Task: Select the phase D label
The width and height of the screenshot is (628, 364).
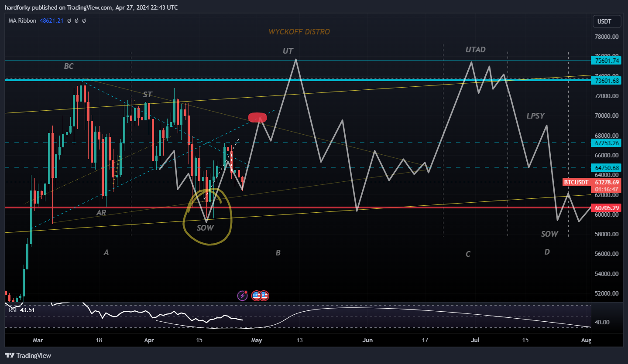Action: click(547, 252)
